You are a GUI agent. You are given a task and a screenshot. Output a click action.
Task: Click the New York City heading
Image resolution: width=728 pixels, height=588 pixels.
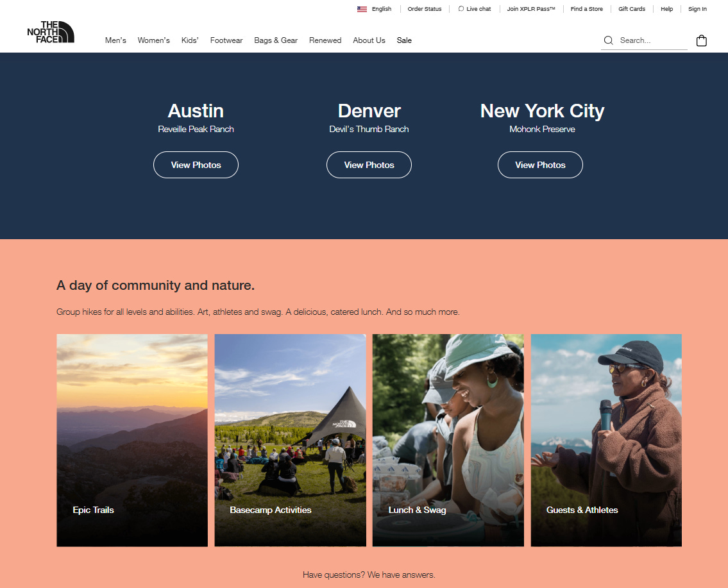tap(542, 111)
